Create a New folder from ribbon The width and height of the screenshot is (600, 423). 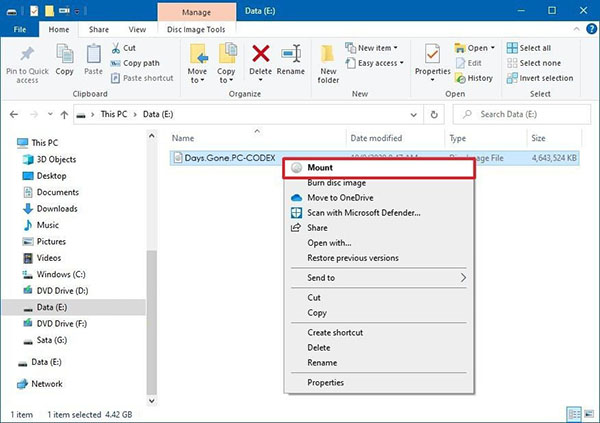[x=328, y=64]
